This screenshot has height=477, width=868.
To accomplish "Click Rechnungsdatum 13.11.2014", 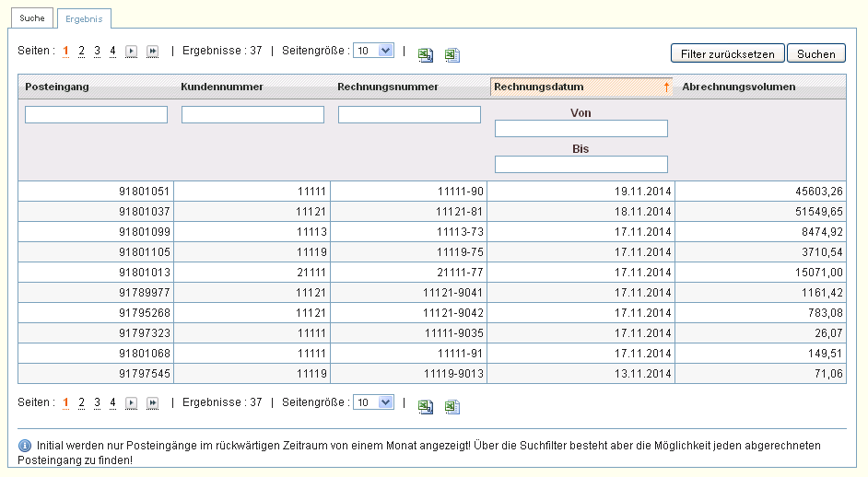I will click(642, 374).
